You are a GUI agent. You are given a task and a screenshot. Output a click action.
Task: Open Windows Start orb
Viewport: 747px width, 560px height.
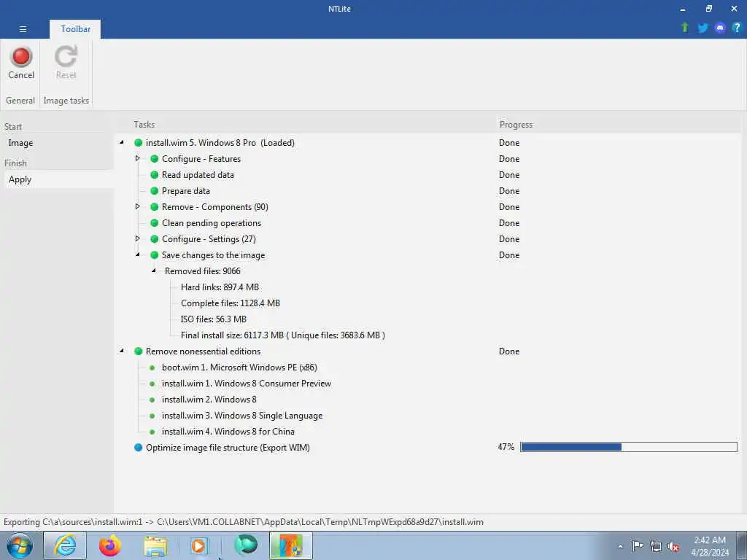pyautogui.click(x=20, y=545)
